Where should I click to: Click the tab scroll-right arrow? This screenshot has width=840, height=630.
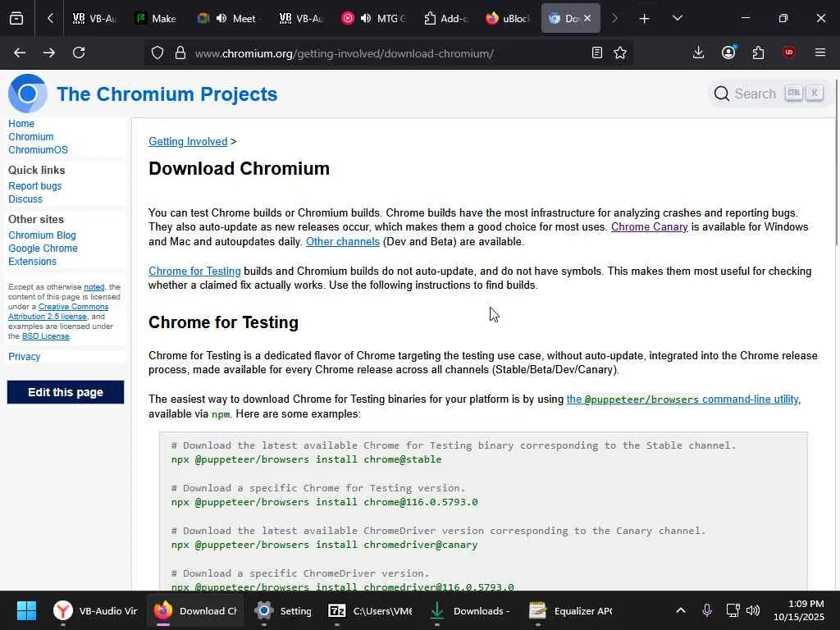coord(614,18)
